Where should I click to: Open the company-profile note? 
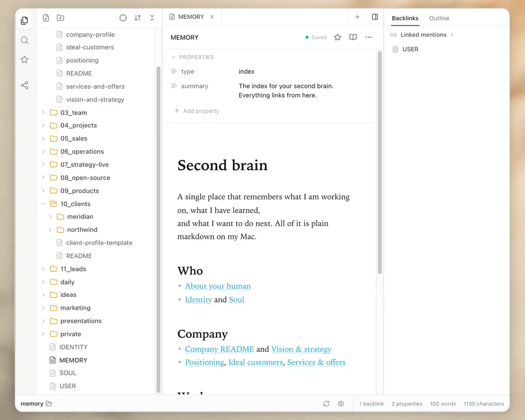[x=90, y=35]
